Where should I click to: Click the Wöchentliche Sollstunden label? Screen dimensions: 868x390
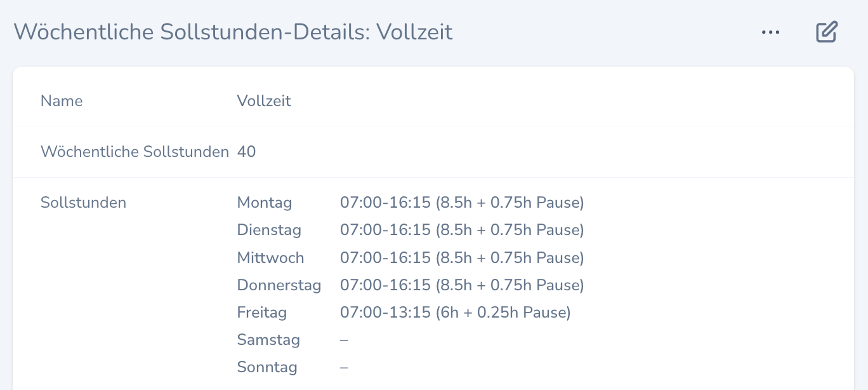pyautogui.click(x=135, y=152)
